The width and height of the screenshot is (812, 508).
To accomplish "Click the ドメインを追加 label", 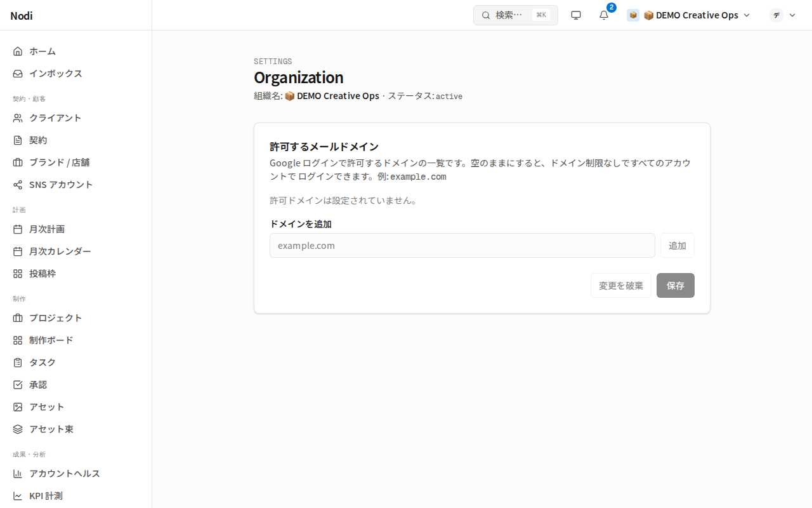I will tap(301, 224).
